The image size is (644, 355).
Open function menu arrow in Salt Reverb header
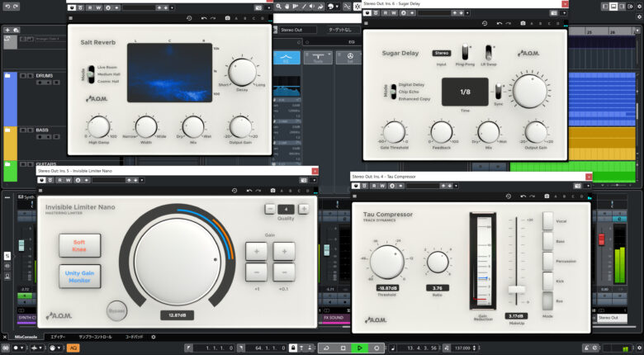268,7
